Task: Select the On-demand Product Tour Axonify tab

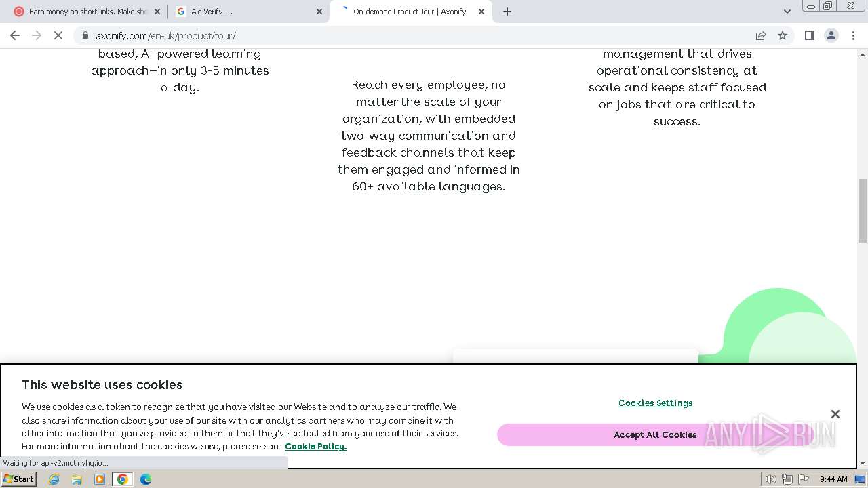Action: [x=410, y=12]
